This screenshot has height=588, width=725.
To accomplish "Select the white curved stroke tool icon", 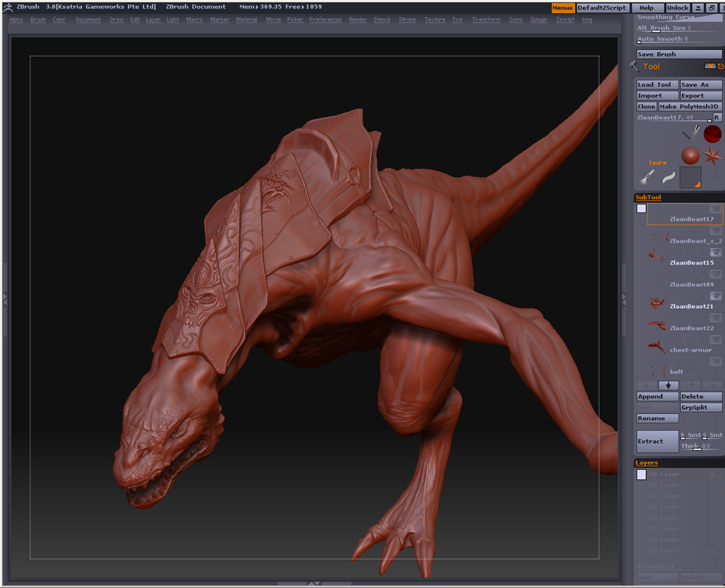I will [x=668, y=177].
